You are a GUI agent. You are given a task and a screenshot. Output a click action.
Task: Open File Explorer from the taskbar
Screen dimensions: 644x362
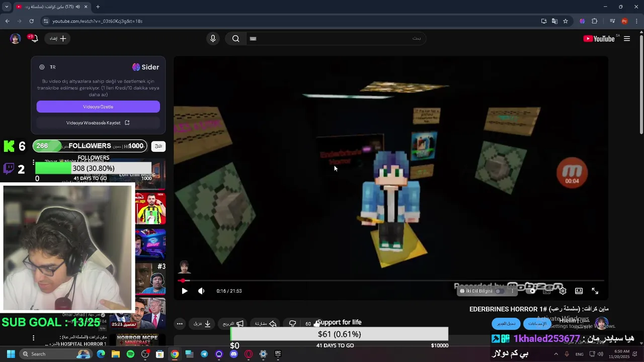pos(115,354)
